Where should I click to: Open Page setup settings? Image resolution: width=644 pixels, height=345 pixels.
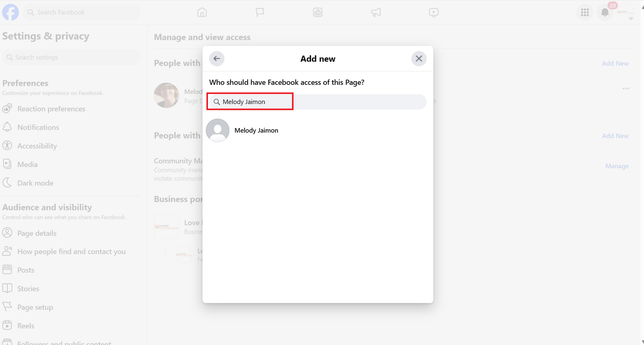coord(35,307)
